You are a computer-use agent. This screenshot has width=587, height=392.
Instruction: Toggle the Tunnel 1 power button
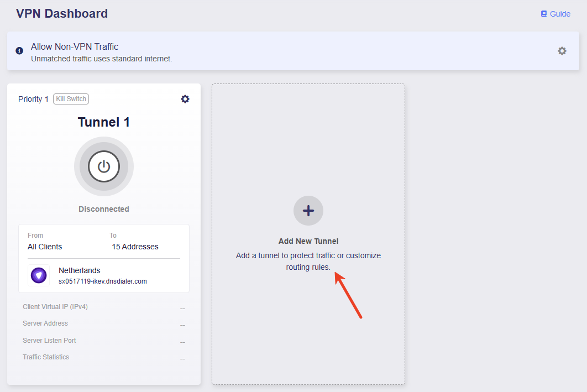104,166
